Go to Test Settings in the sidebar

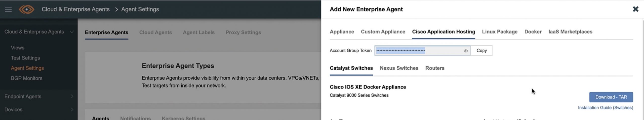pyautogui.click(x=25, y=58)
